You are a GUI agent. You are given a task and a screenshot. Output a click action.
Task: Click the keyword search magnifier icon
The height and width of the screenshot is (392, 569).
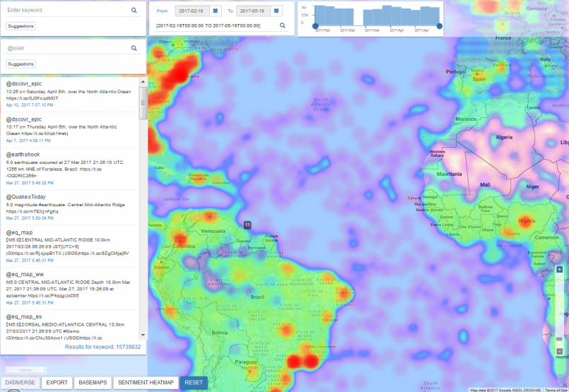coord(134,10)
